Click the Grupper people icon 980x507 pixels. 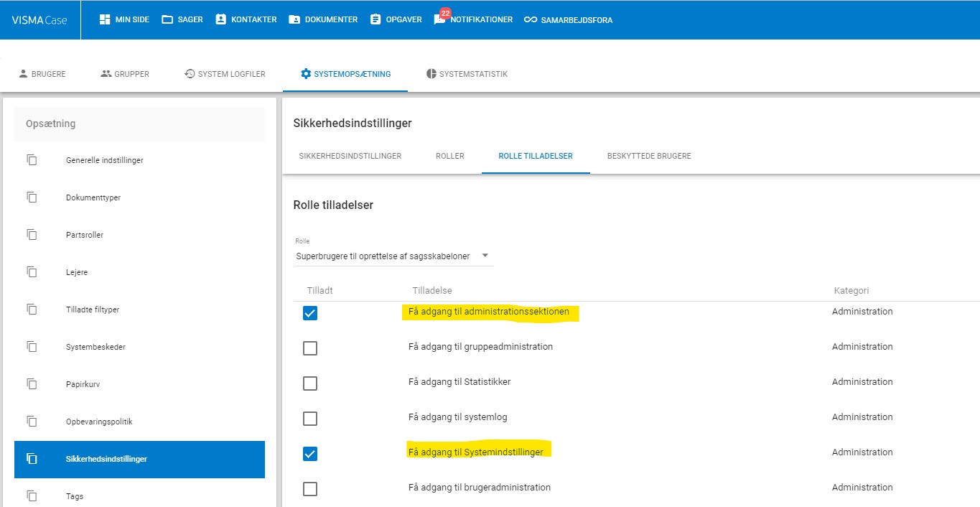click(x=106, y=74)
